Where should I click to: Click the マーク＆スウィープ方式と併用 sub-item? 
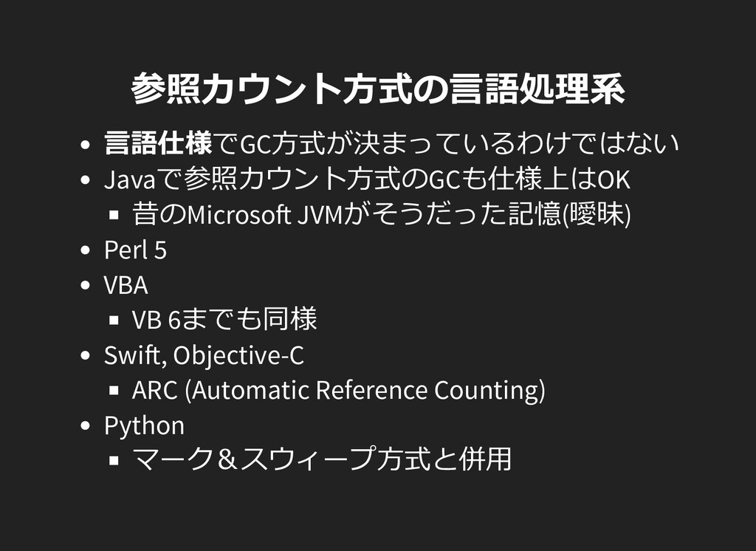pos(322,459)
